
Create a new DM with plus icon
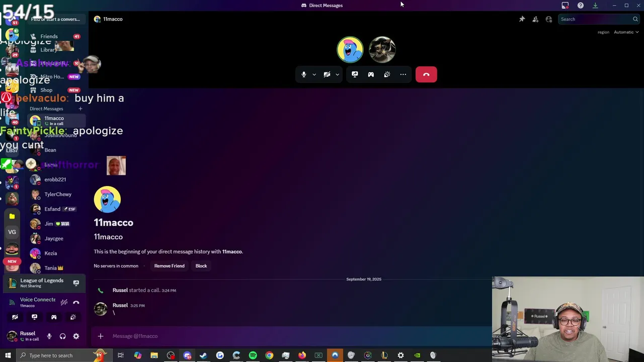click(80, 109)
